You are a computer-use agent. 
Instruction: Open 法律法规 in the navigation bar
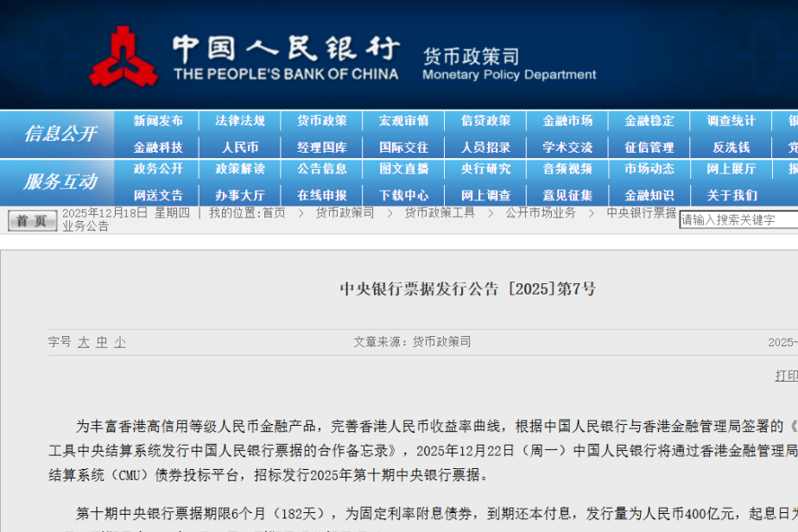coord(240,121)
